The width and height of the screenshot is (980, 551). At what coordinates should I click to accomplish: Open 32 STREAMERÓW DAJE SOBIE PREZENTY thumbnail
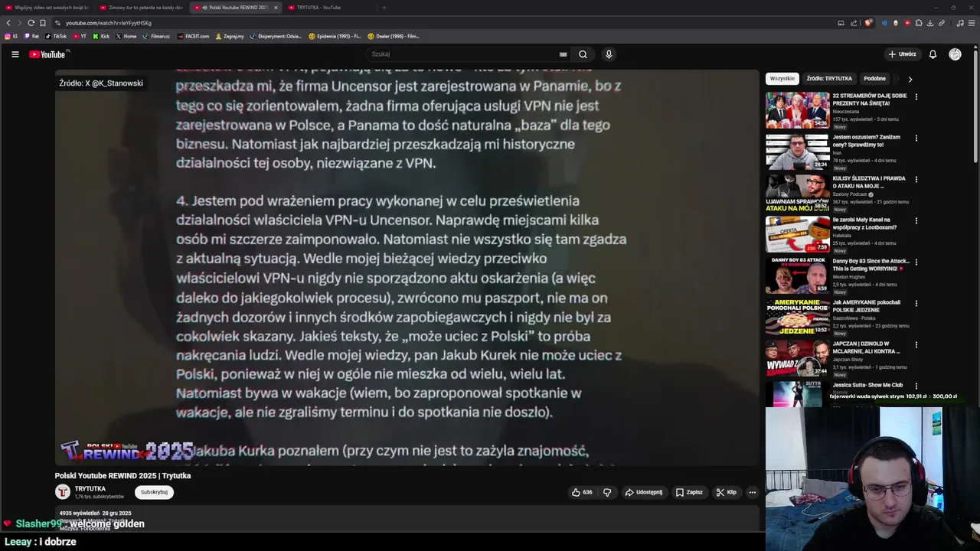pos(797,110)
